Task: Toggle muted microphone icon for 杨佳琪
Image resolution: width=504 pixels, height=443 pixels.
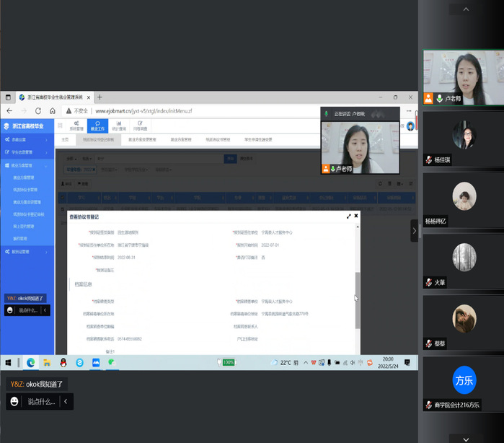Action: coord(429,159)
